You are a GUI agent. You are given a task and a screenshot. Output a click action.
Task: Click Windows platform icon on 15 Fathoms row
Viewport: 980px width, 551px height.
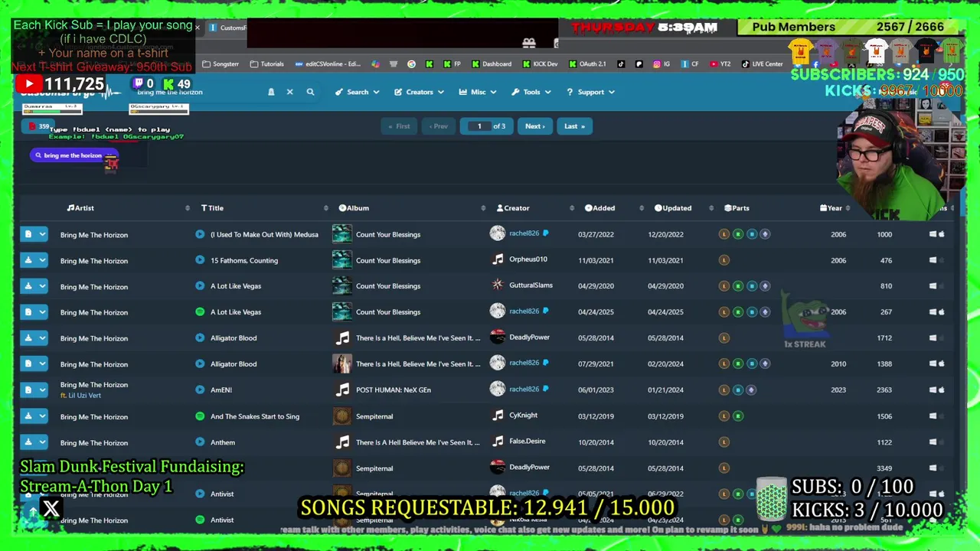pos(933,260)
